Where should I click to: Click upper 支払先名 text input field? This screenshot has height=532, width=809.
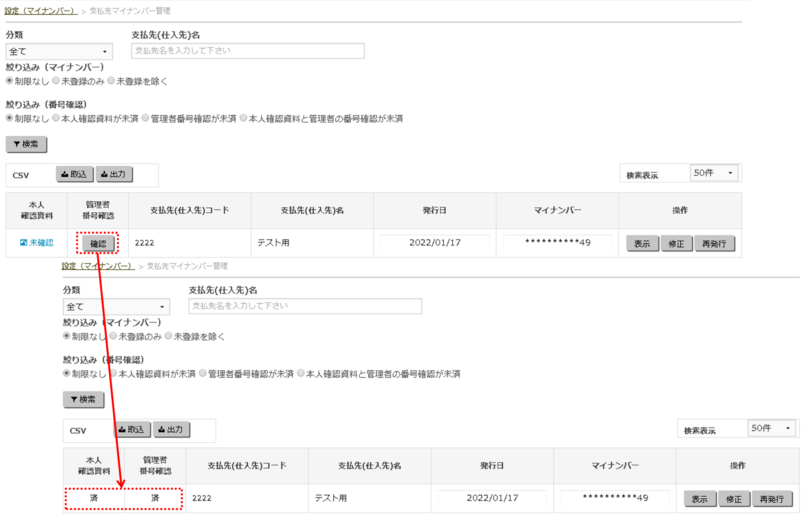(x=248, y=51)
